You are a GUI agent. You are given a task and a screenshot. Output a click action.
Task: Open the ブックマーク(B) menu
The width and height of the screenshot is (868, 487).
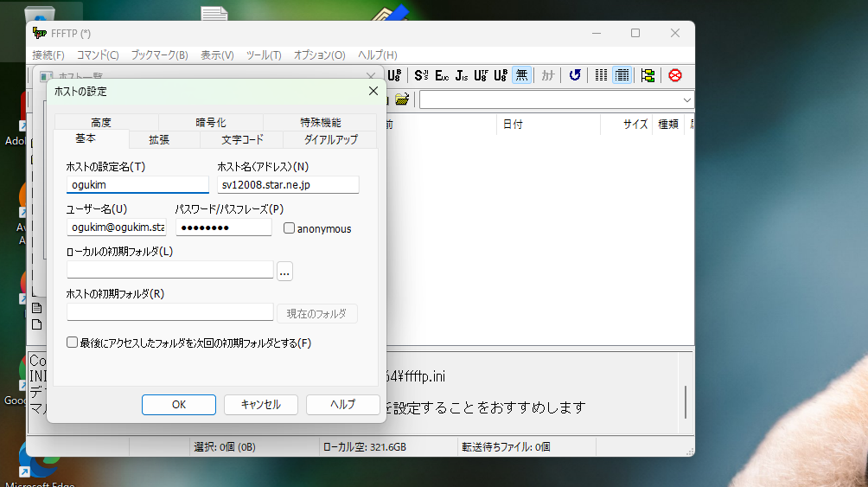[x=159, y=54]
